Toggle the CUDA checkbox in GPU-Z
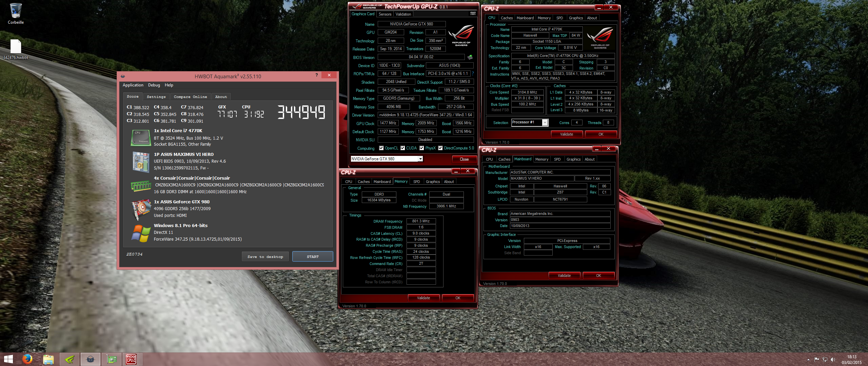 point(402,148)
